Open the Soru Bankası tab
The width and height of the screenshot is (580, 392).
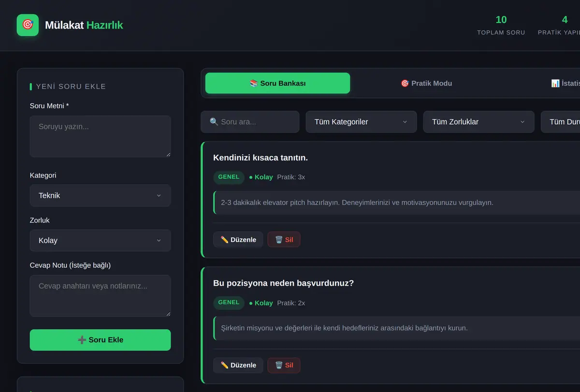(277, 83)
